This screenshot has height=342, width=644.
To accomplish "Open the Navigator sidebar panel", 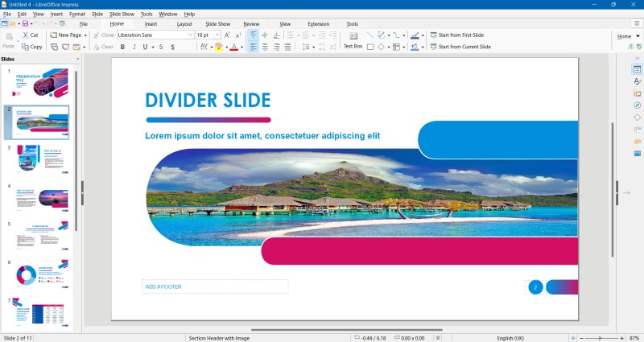I will 637,105.
